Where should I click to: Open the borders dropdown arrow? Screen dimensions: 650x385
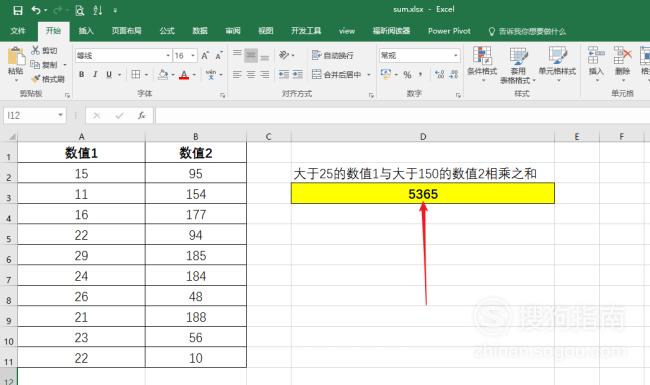tap(147, 75)
